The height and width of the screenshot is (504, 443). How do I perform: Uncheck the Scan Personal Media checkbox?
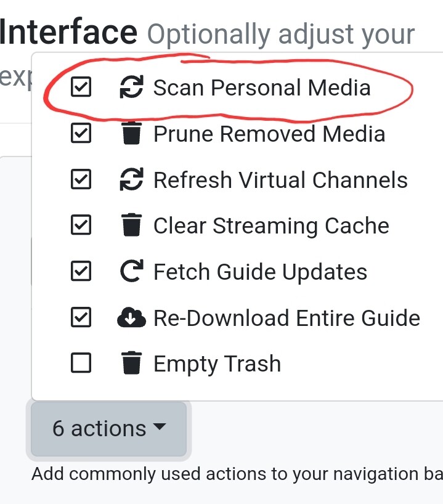pyautogui.click(x=81, y=88)
